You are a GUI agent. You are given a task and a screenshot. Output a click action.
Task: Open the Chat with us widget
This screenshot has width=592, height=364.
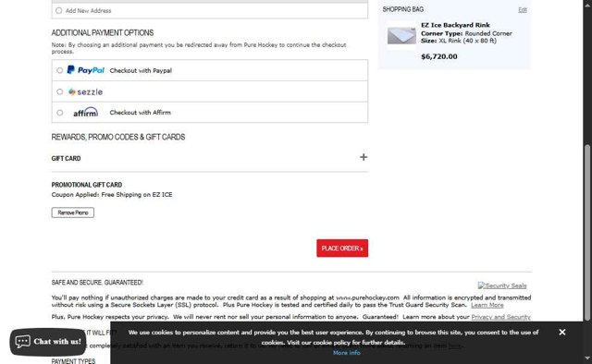tap(48, 342)
